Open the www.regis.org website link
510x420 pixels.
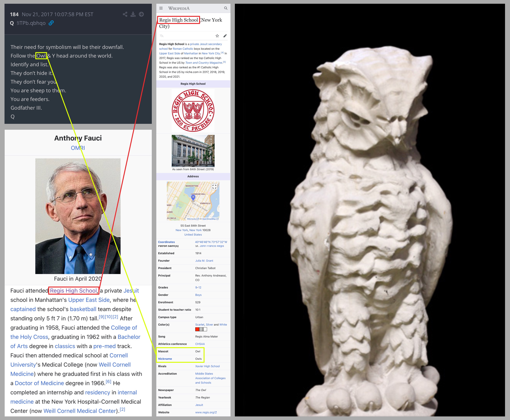pos(206,413)
